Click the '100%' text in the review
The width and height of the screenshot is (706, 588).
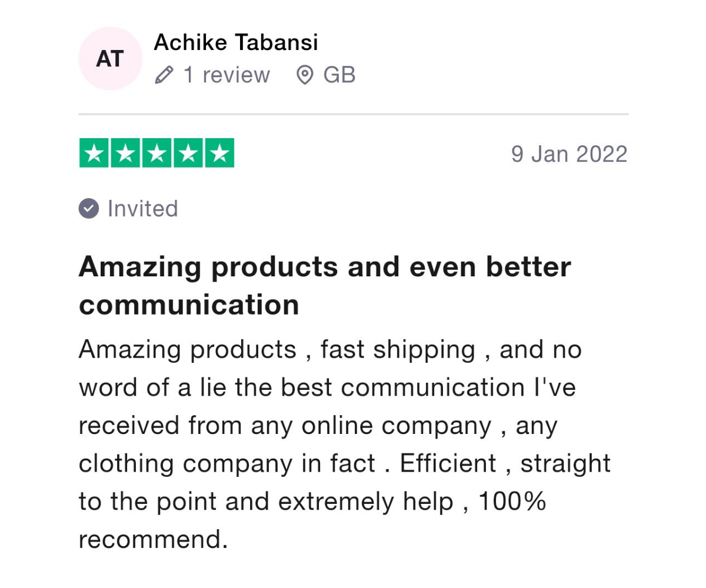click(512, 502)
